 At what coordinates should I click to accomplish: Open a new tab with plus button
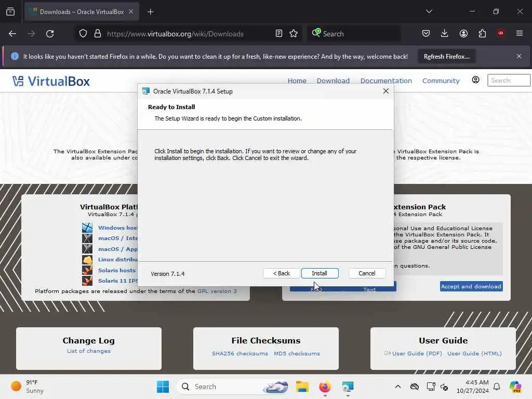(150, 12)
